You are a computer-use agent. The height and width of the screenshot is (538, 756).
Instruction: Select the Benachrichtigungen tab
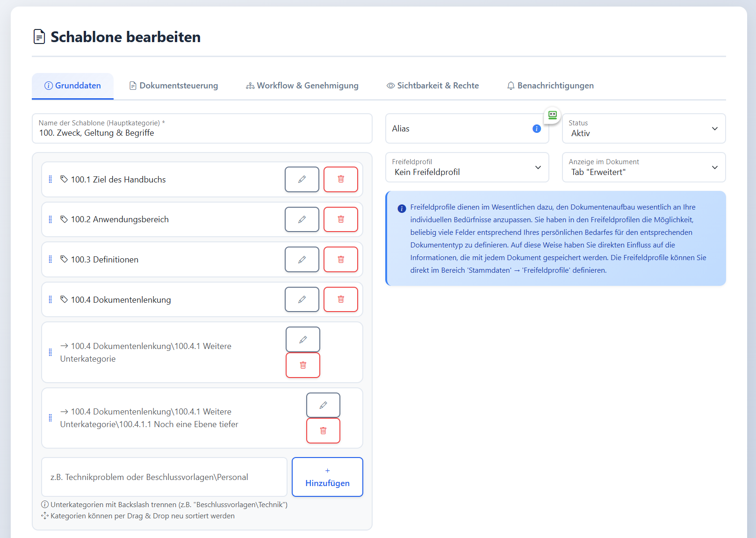pyautogui.click(x=550, y=86)
